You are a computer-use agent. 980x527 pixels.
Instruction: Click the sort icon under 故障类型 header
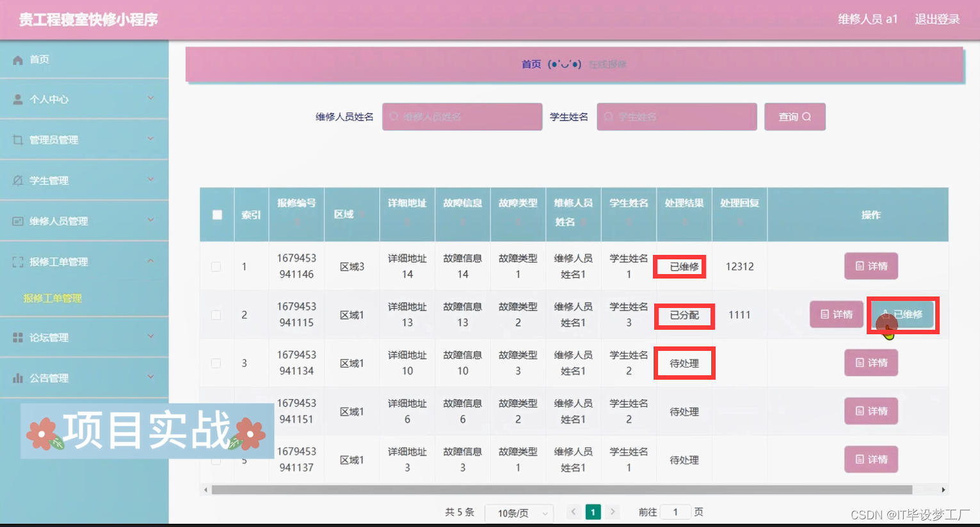click(x=518, y=222)
